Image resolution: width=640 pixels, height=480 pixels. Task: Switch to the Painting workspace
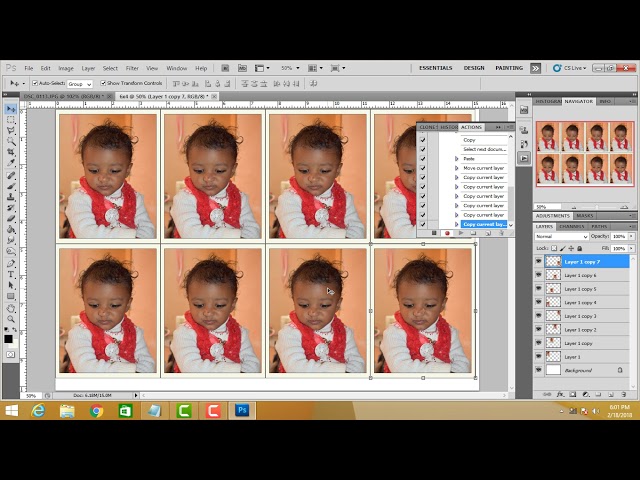[x=509, y=68]
